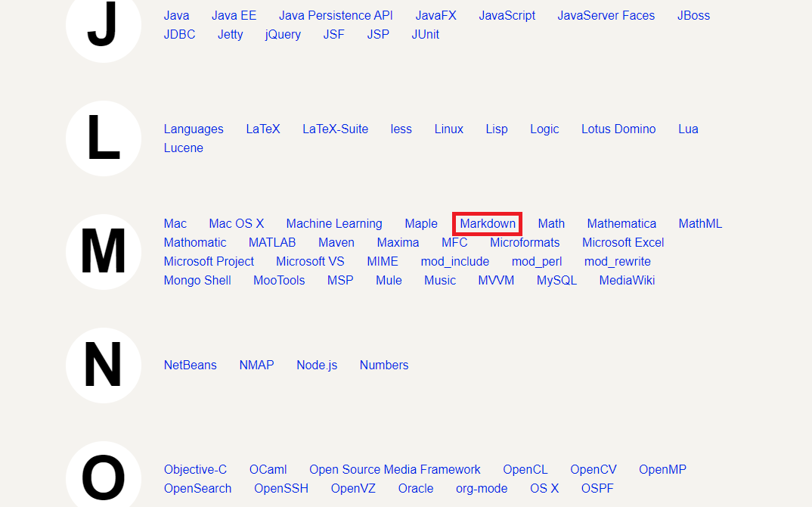Open the Mathematica link
This screenshot has width=812, height=507.
click(x=621, y=223)
